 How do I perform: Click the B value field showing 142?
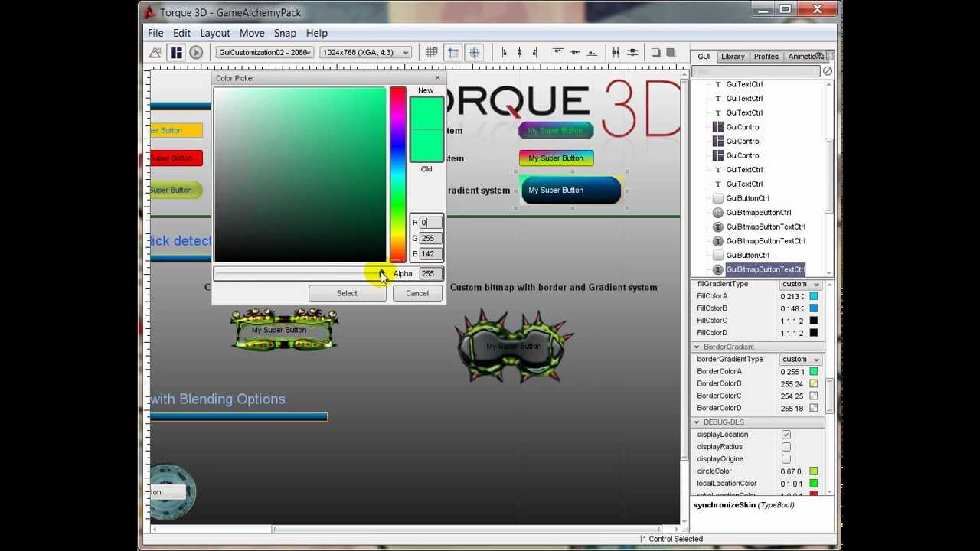click(430, 253)
